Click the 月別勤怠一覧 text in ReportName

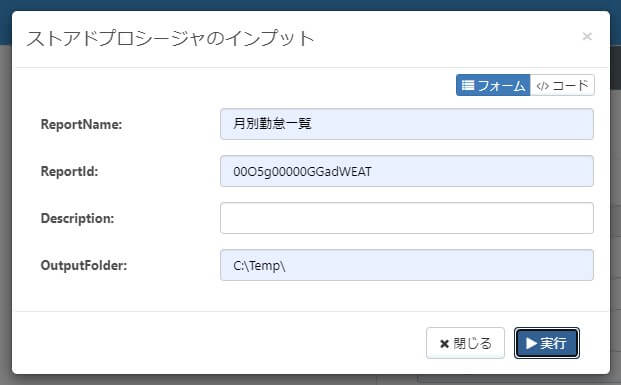272,124
